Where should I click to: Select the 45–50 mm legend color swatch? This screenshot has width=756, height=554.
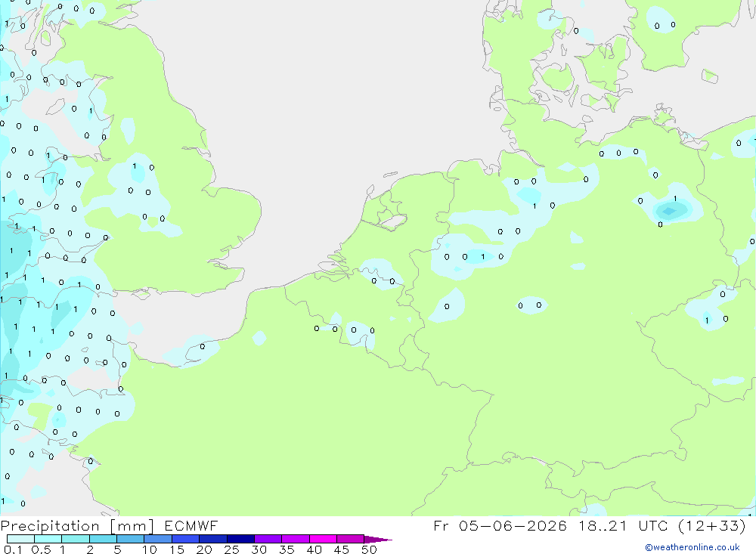tap(351, 539)
